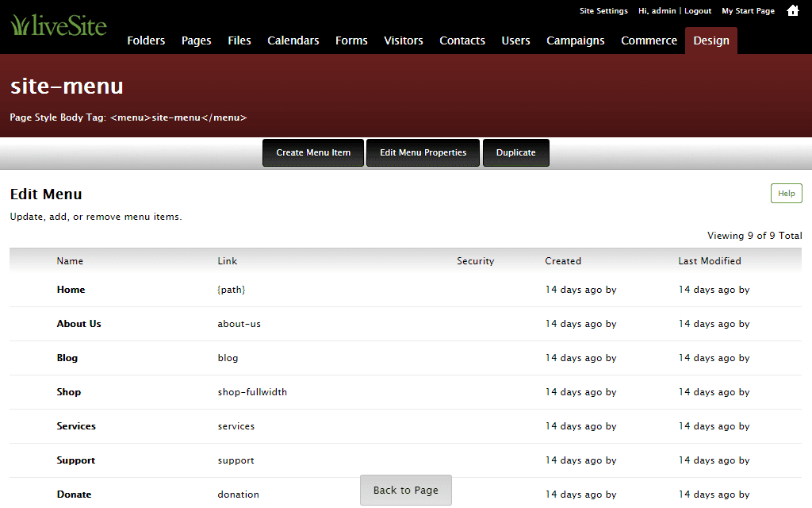Open Site Settings link

(x=603, y=11)
